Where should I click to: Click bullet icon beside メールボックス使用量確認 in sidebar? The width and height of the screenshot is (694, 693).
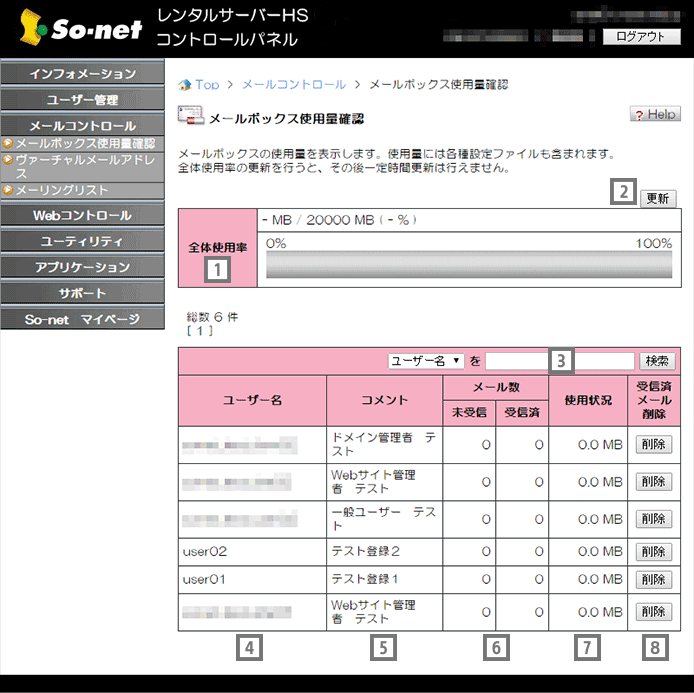pos(8,143)
